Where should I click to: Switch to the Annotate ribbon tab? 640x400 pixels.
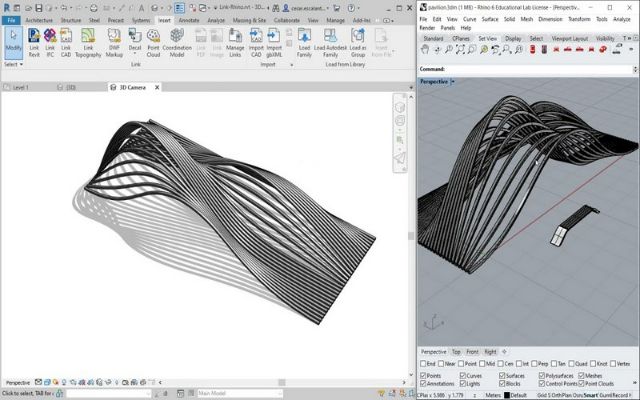click(189, 20)
